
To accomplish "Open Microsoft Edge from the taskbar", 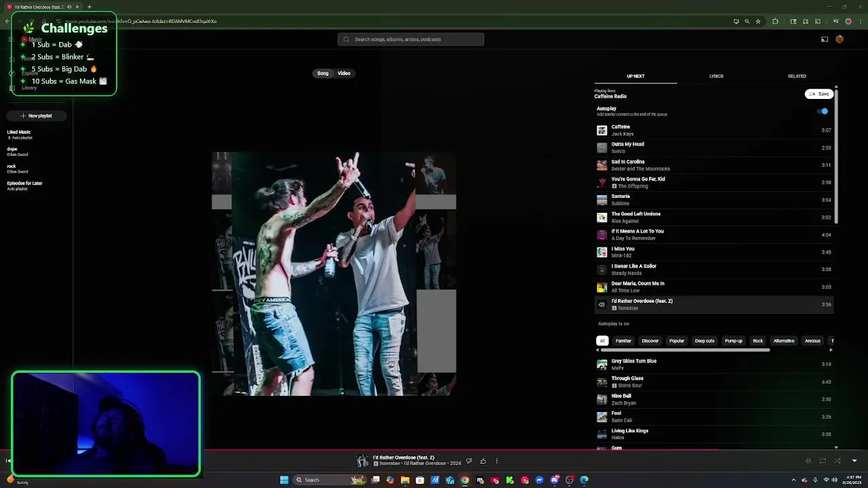I will (584, 480).
